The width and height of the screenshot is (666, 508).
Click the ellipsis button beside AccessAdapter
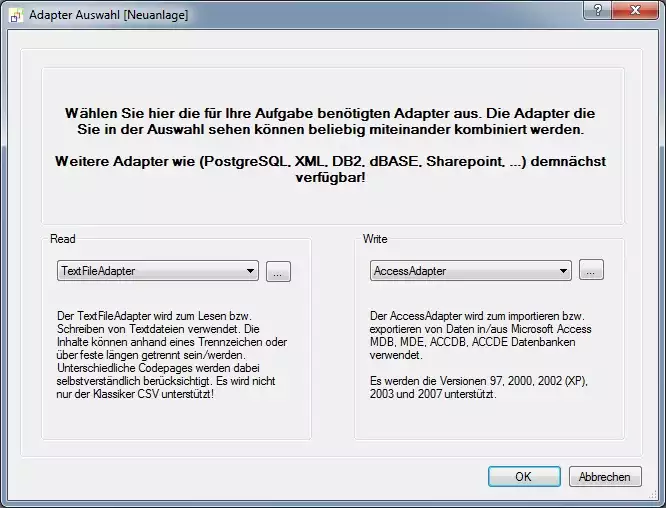pyautogui.click(x=591, y=271)
